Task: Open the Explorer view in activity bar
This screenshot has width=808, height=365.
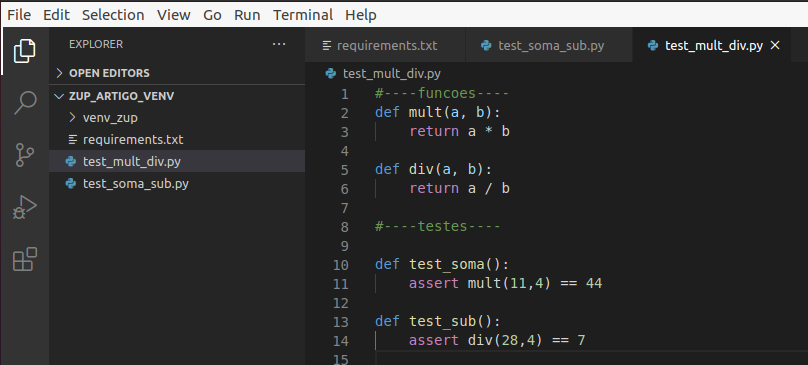Action: tap(24, 51)
